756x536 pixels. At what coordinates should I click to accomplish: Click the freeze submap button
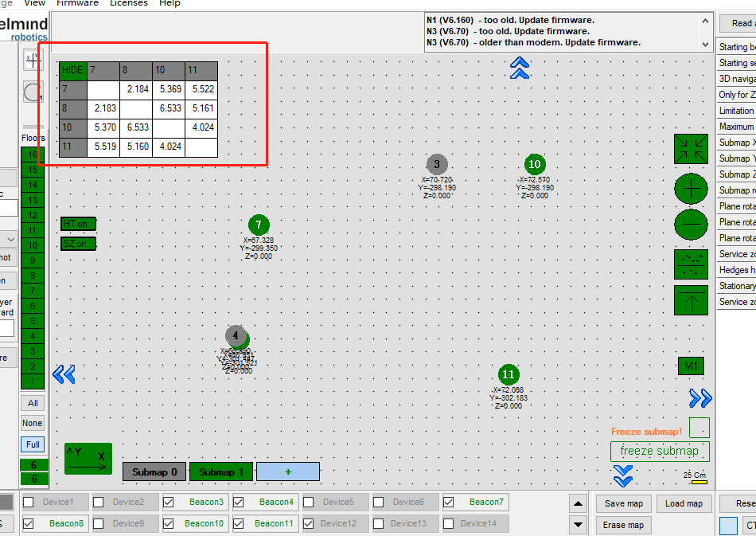[x=659, y=452]
